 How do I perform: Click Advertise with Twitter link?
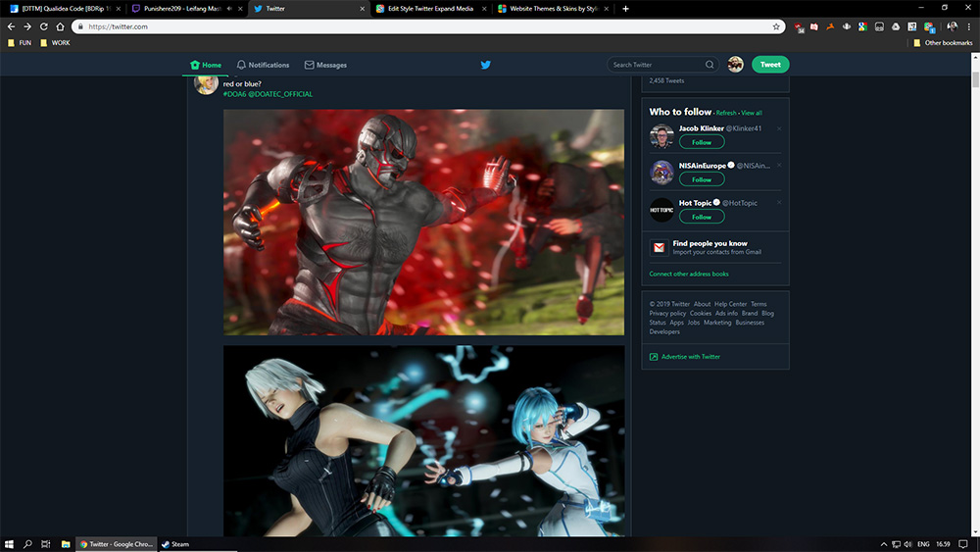(x=690, y=357)
